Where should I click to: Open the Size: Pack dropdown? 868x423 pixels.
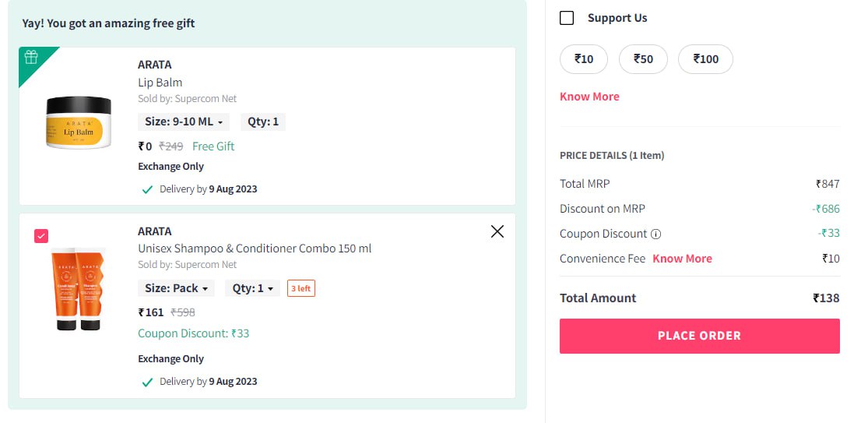tap(176, 288)
